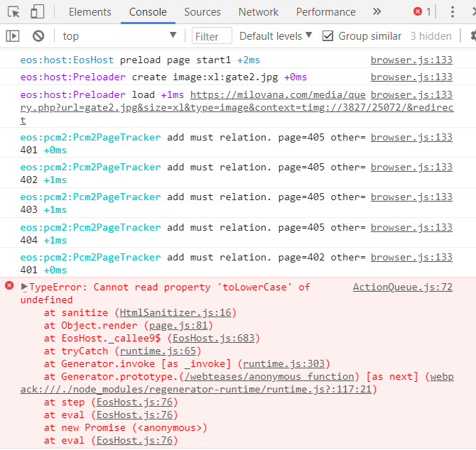
Task: Open browser.js:133 link on page=402 row
Action: pyautogui.click(x=411, y=257)
